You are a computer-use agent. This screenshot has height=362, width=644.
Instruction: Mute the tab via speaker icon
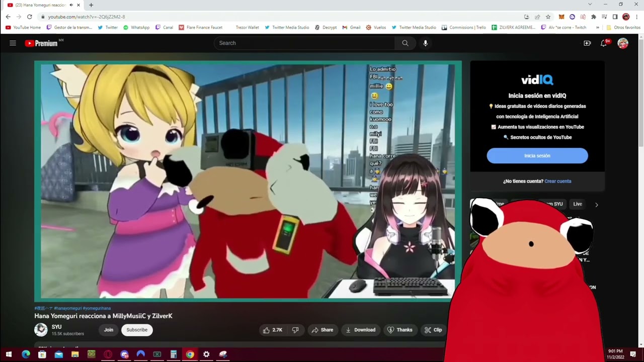tap(71, 5)
